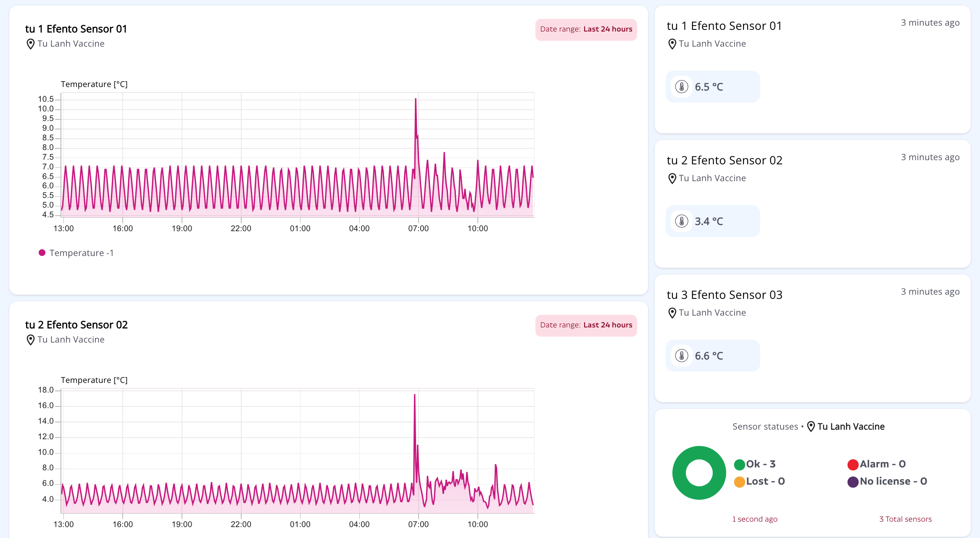Click the location pin in Sensor statuses header
Image resolution: width=980 pixels, height=538 pixels.
click(x=811, y=427)
